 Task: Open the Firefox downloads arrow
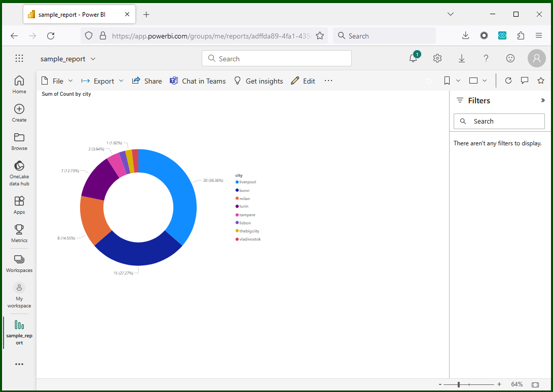(x=465, y=35)
